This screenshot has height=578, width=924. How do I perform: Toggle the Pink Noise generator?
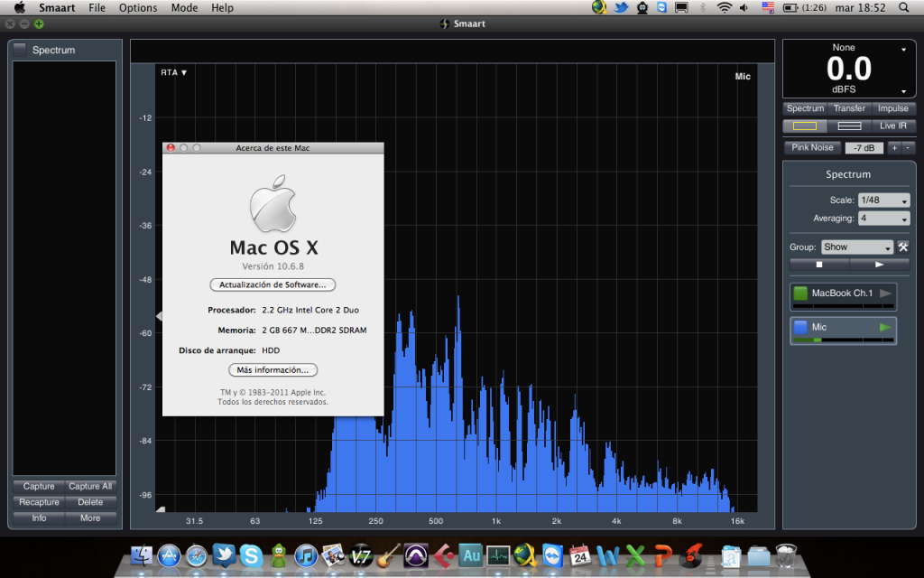[x=812, y=147]
